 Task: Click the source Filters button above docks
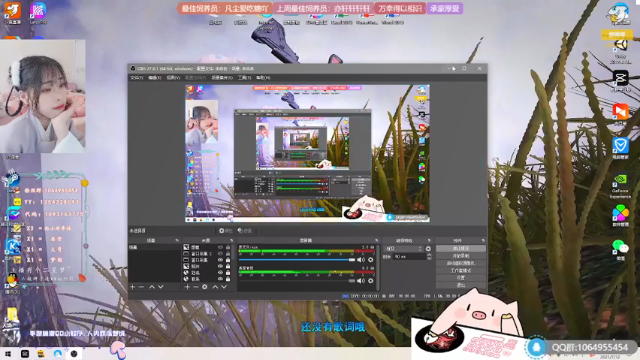point(245,231)
